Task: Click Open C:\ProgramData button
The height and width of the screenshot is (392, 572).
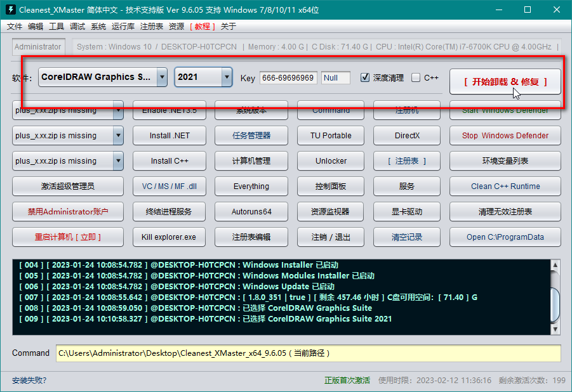Action: [x=505, y=237]
